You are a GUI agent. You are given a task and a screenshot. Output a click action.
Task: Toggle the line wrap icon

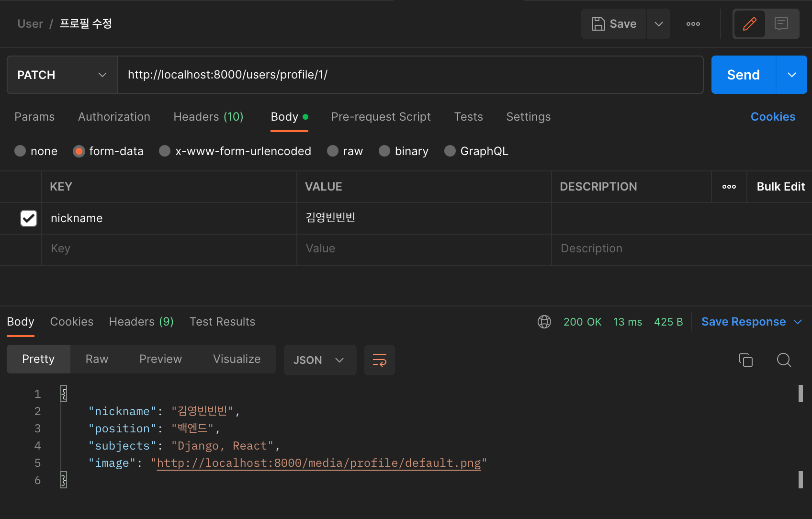379,360
